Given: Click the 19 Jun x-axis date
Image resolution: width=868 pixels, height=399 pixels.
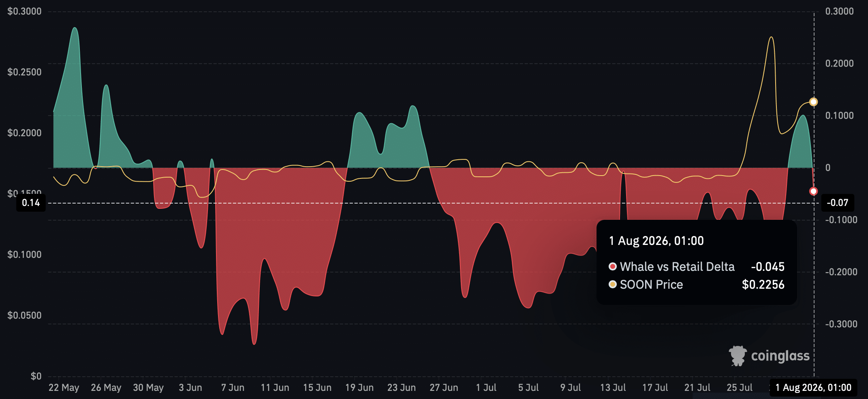Looking at the screenshot, I should 359,388.
